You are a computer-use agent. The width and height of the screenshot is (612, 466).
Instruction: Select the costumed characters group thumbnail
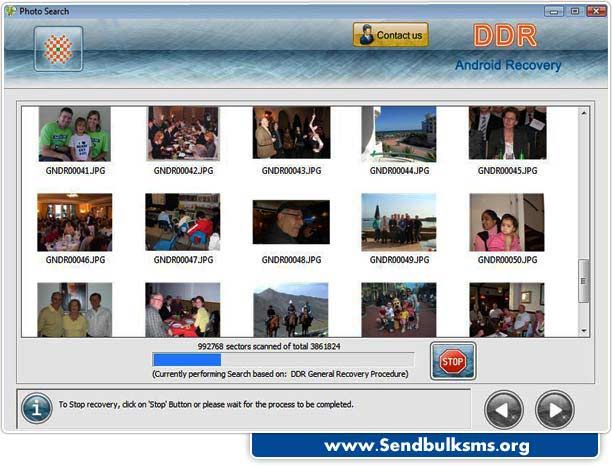399,310
